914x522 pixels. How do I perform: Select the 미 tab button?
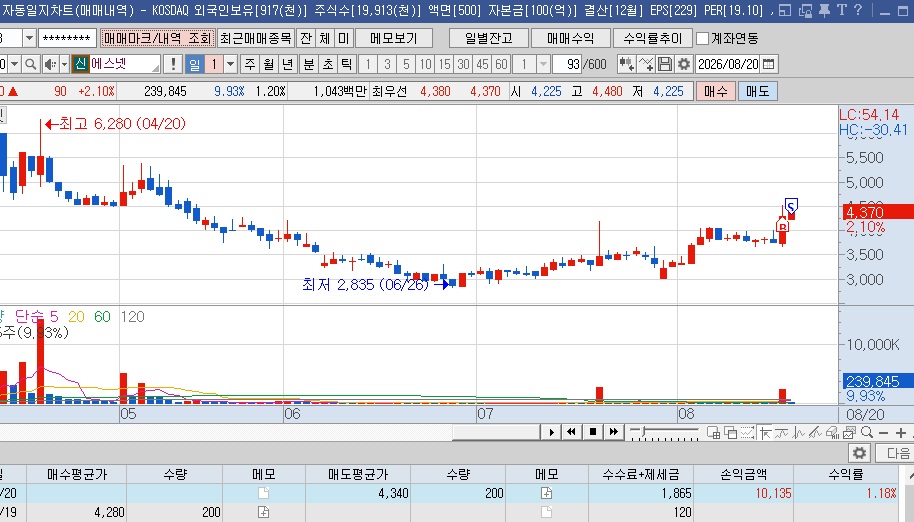coord(343,38)
